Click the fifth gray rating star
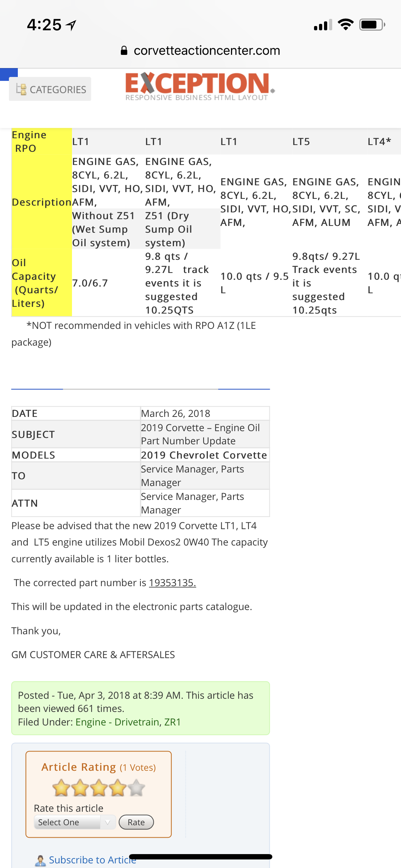Screen dimensions: 401x868 pyautogui.click(x=136, y=787)
